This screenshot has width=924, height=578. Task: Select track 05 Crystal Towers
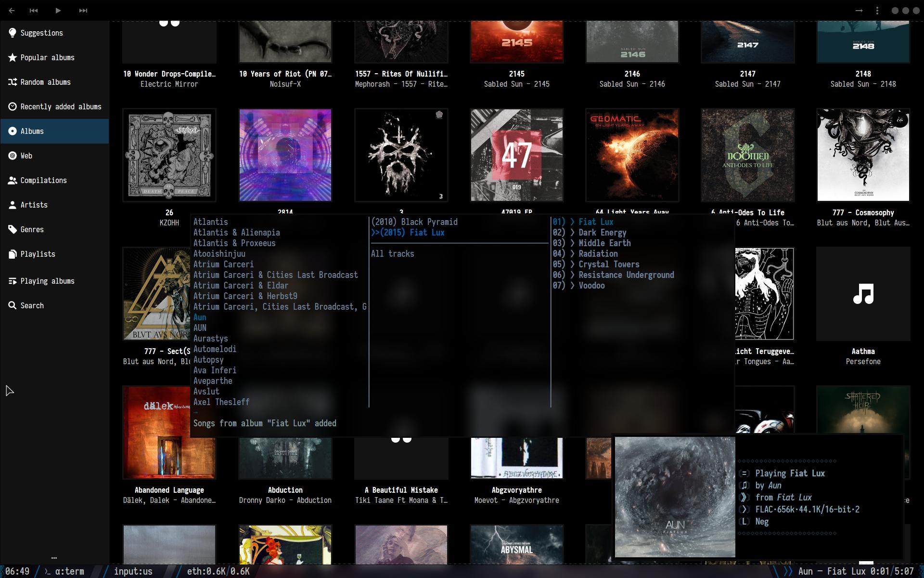(596, 264)
